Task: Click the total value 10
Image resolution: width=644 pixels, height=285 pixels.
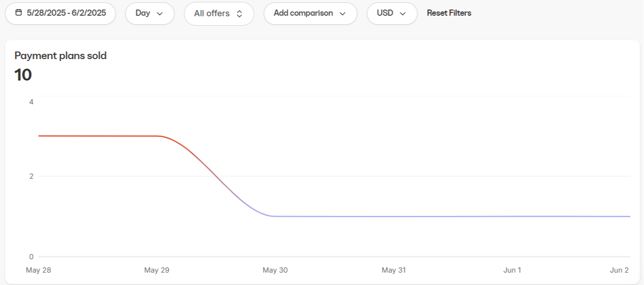Action: point(23,75)
